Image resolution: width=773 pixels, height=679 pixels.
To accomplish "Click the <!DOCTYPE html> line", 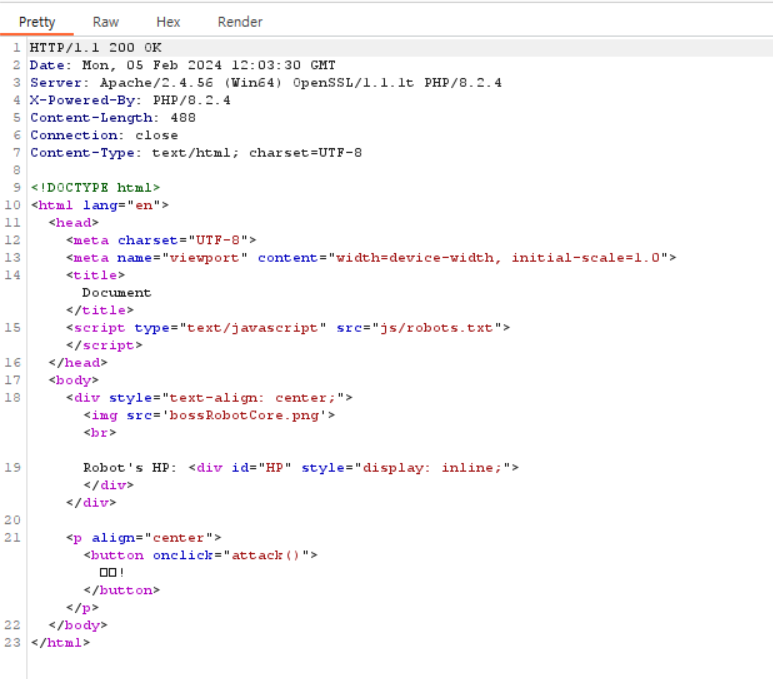I will click(x=95, y=188).
